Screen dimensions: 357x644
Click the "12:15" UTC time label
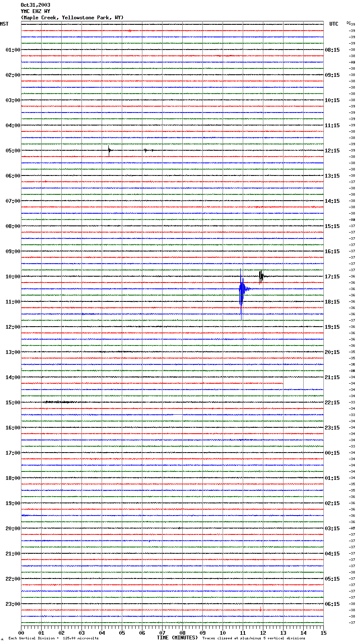pyautogui.click(x=332, y=151)
